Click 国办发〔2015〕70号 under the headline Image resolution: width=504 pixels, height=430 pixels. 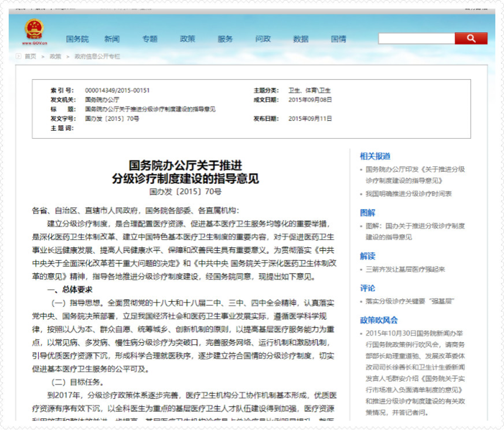click(185, 192)
